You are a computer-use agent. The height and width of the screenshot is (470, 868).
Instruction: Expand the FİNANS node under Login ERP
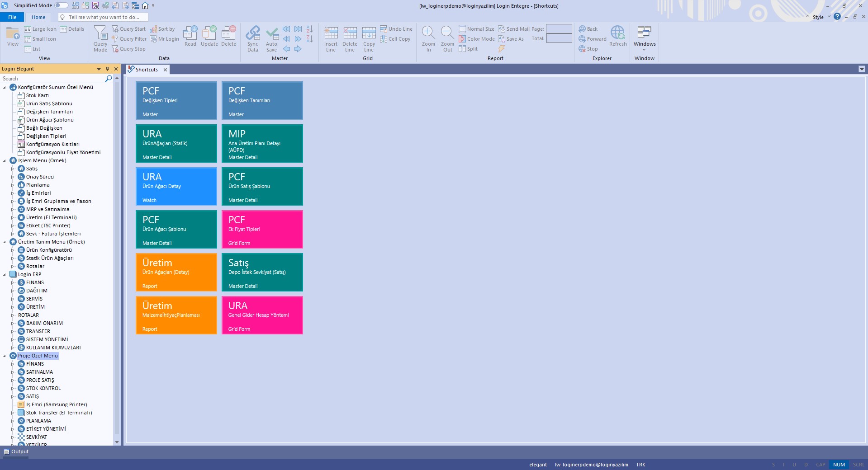(13, 282)
